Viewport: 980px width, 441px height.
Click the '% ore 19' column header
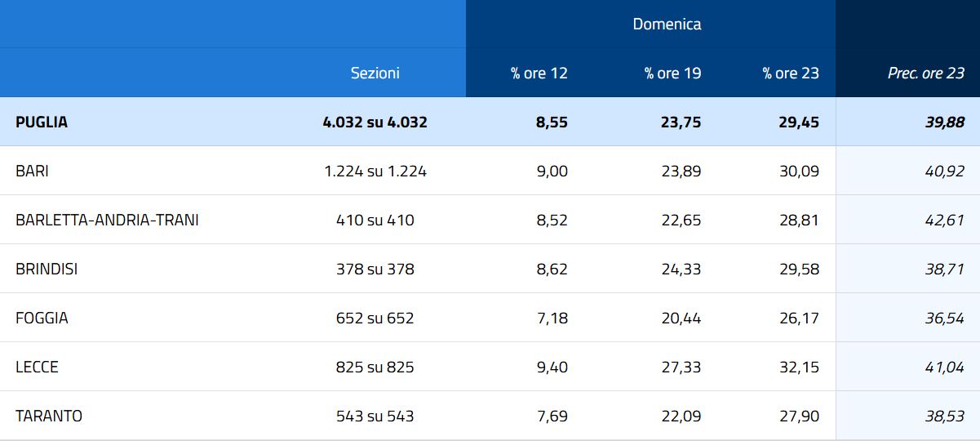tap(672, 73)
